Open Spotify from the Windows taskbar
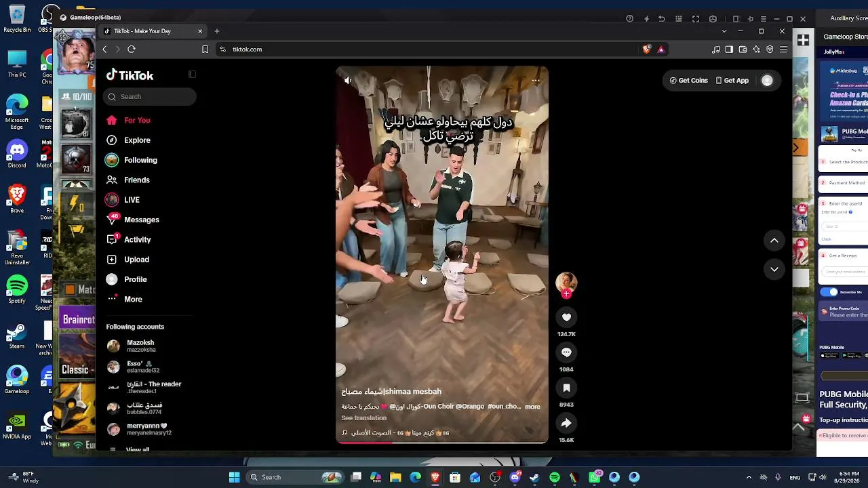The image size is (868, 488). (x=555, y=477)
